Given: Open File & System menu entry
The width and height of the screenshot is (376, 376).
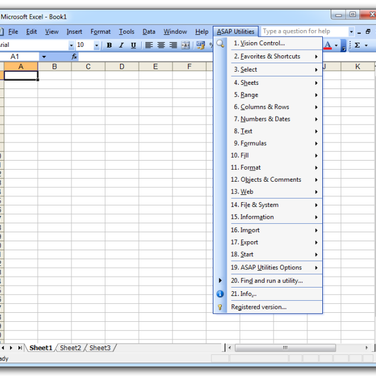Looking at the screenshot, I should pos(274,205).
